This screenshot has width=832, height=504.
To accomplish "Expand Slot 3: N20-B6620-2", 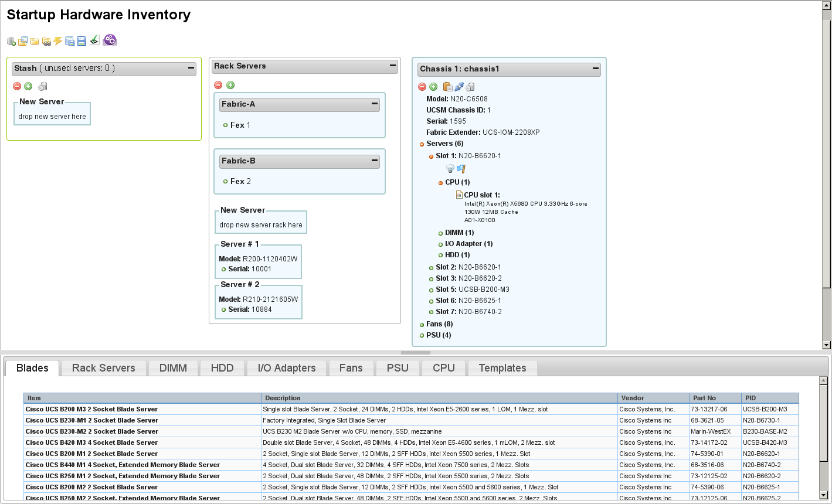I will click(x=432, y=279).
